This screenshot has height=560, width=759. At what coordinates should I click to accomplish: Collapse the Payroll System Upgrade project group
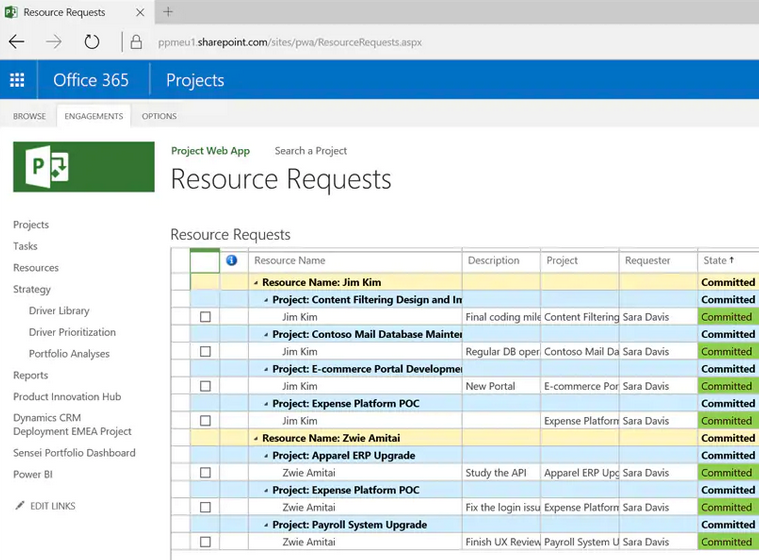(x=266, y=525)
